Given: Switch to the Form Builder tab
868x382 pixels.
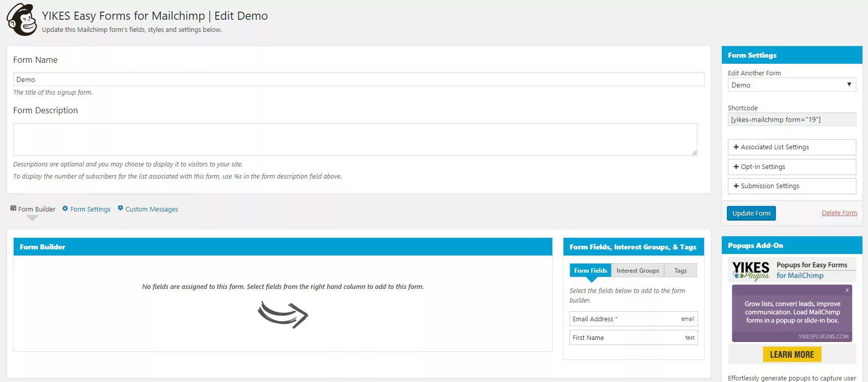Looking at the screenshot, I should coord(33,209).
